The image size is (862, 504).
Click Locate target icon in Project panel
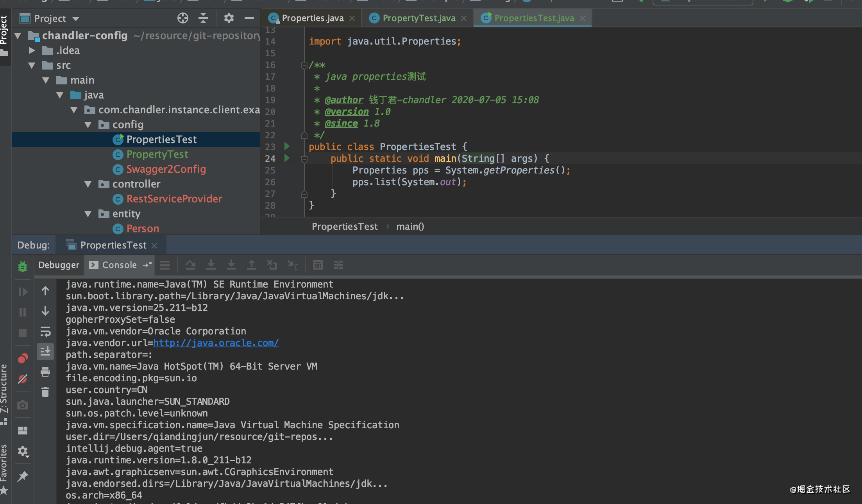pos(182,18)
